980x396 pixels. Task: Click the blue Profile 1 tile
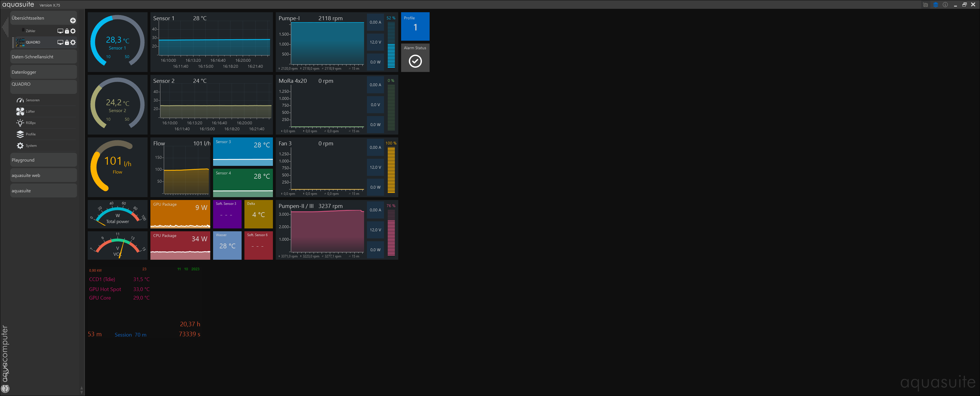[x=415, y=26]
